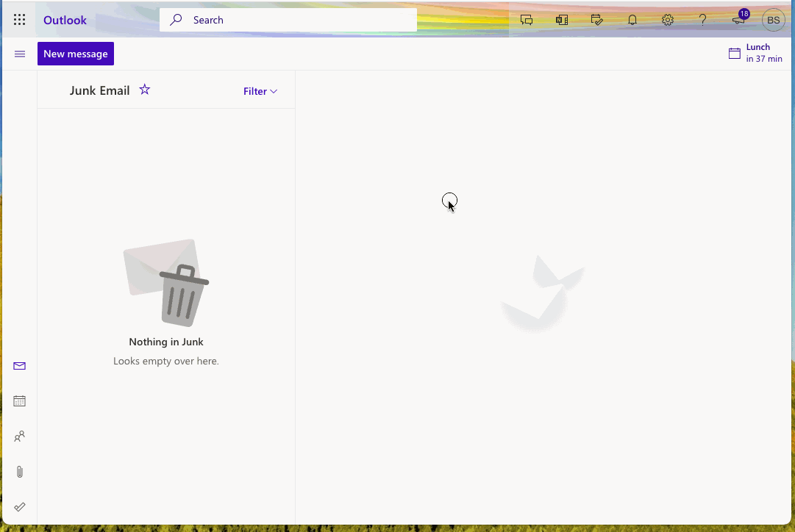The height and width of the screenshot is (532, 795).
Task: Open Help question mark
Action: tap(703, 20)
